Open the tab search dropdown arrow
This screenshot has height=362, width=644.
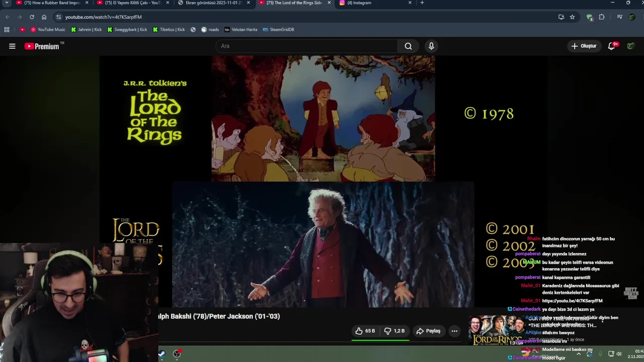7,3
